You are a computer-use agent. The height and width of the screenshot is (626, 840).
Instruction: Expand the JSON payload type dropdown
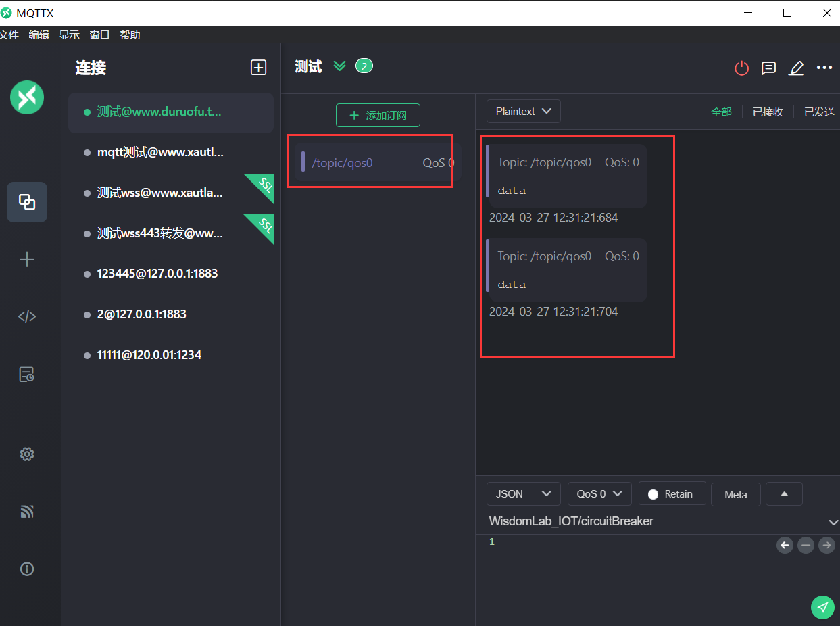click(523, 494)
